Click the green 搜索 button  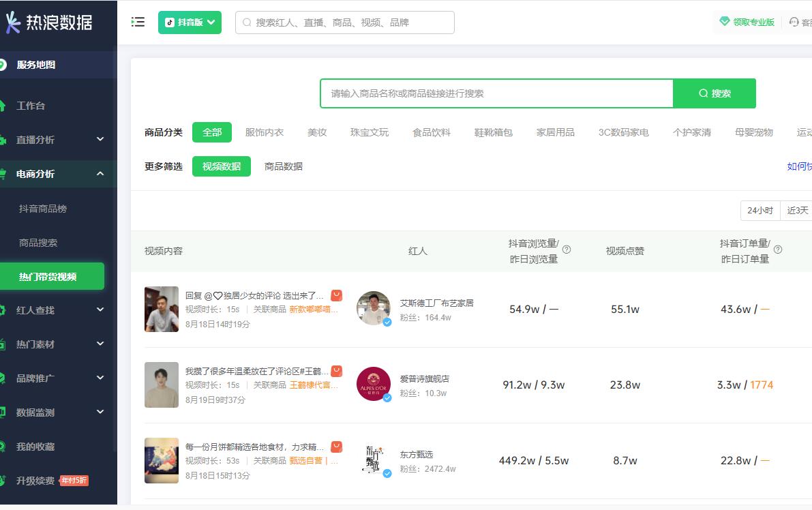714,93
